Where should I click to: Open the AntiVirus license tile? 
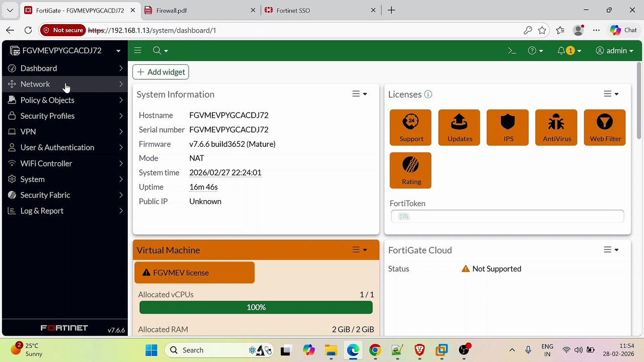click(x=556, y=128)
